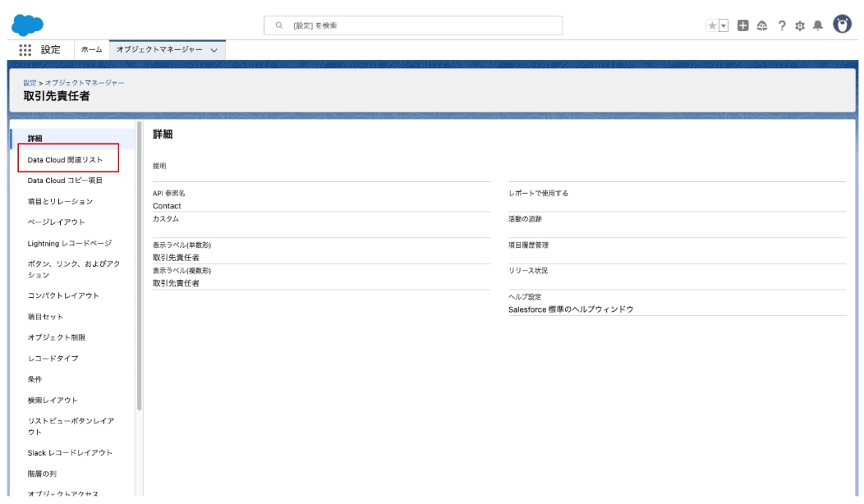This screenshot has height=504, width=864.
Task: Open the レコードタイプ sidebar item
Action: [53, 359]
